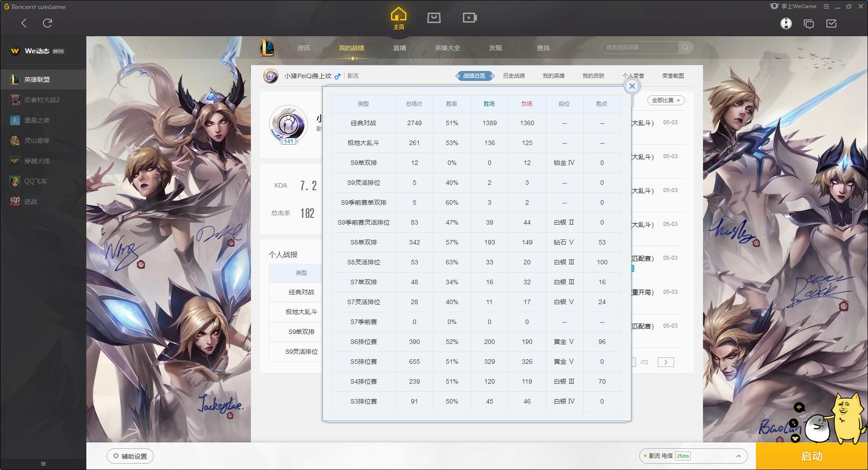Switch to the 我的战绩 tab
Image resolution: width=868 pixels, height=470 pixels.
(x=352, y=48)
